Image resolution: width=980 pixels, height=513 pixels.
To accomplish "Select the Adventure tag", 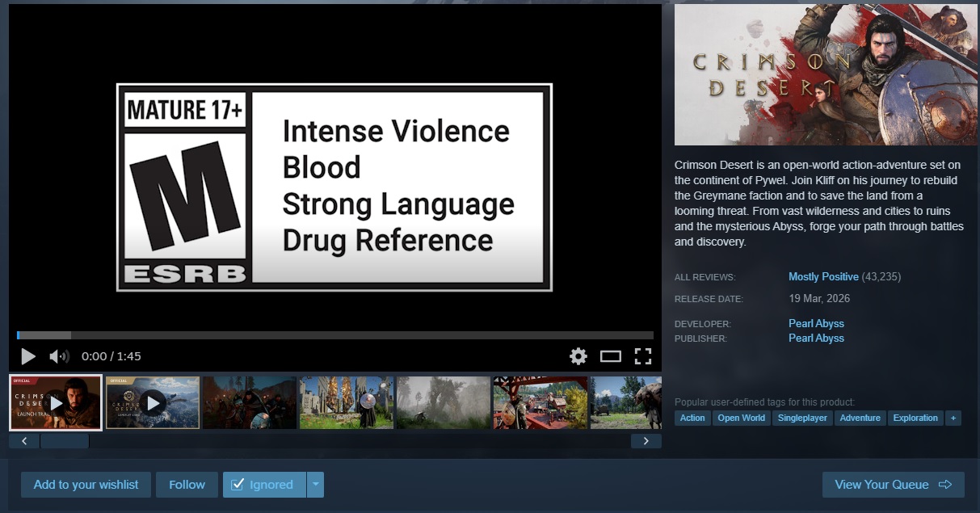I will (860, 418).
